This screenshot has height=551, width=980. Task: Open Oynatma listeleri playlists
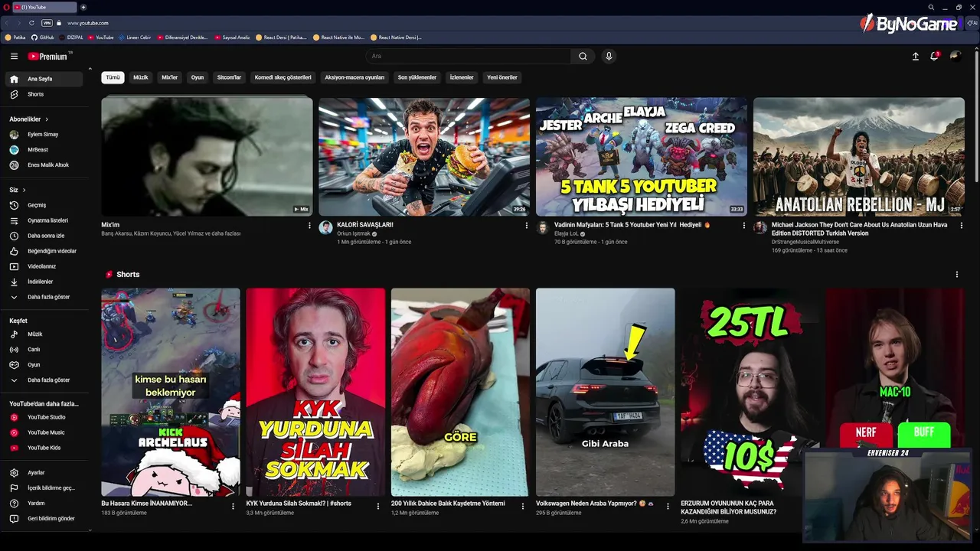tap(44, 220)
